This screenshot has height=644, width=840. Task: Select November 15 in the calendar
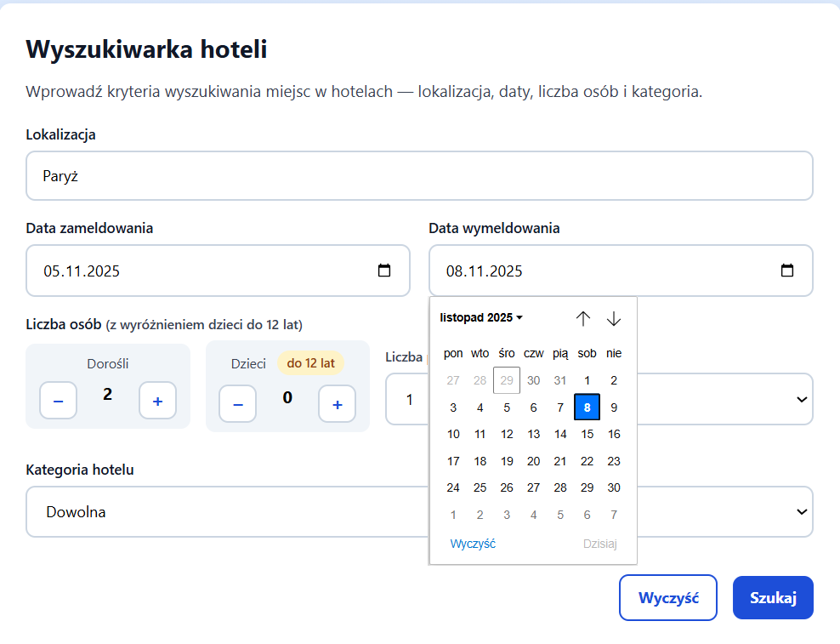pos(587,434)
